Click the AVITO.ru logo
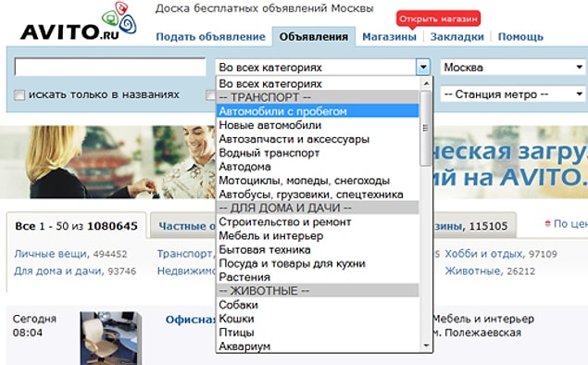 point(78,21)
